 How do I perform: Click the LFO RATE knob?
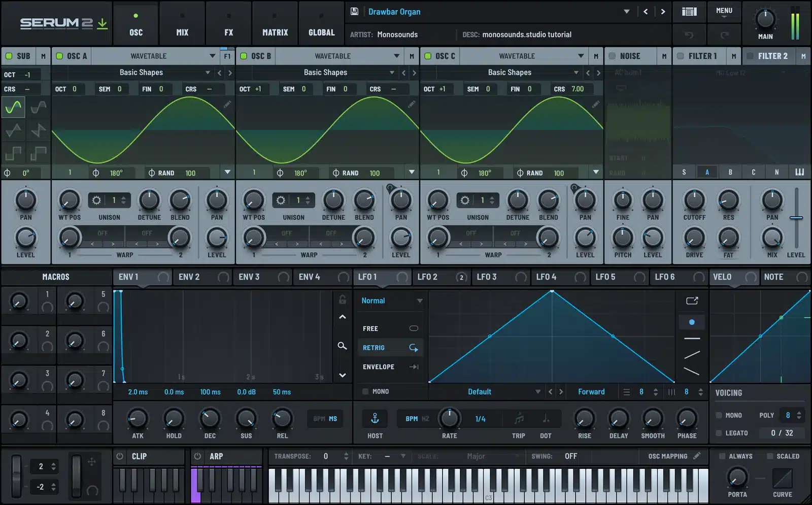[x=449, y=418]
